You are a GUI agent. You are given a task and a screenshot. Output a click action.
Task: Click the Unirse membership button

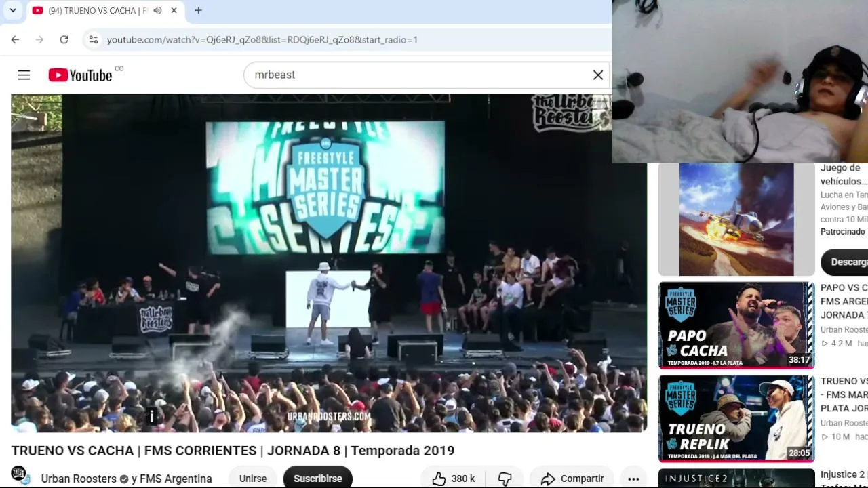tap(253, 479)
